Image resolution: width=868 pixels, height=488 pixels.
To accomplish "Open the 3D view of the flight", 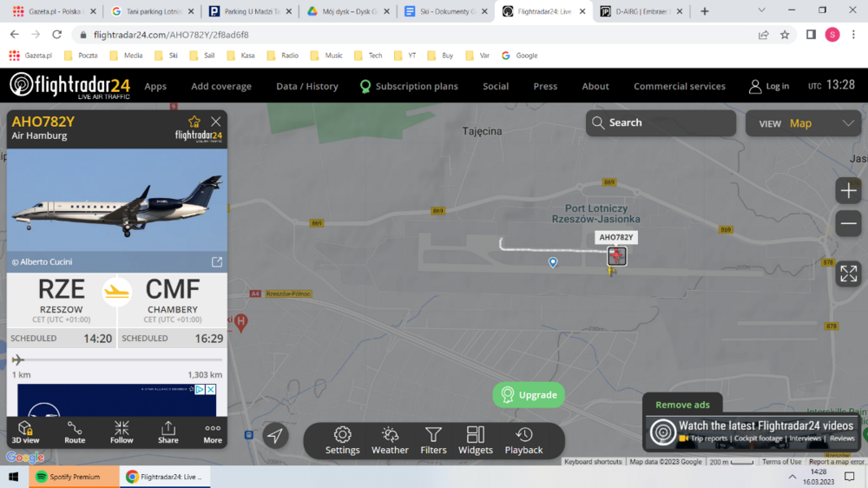I will [x=25, y=432].
